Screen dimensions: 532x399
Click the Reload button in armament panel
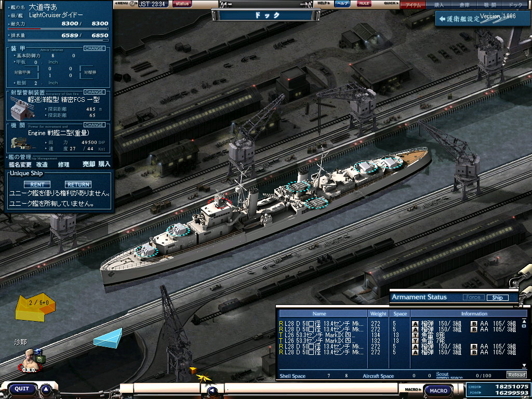[x=516, y=375]
